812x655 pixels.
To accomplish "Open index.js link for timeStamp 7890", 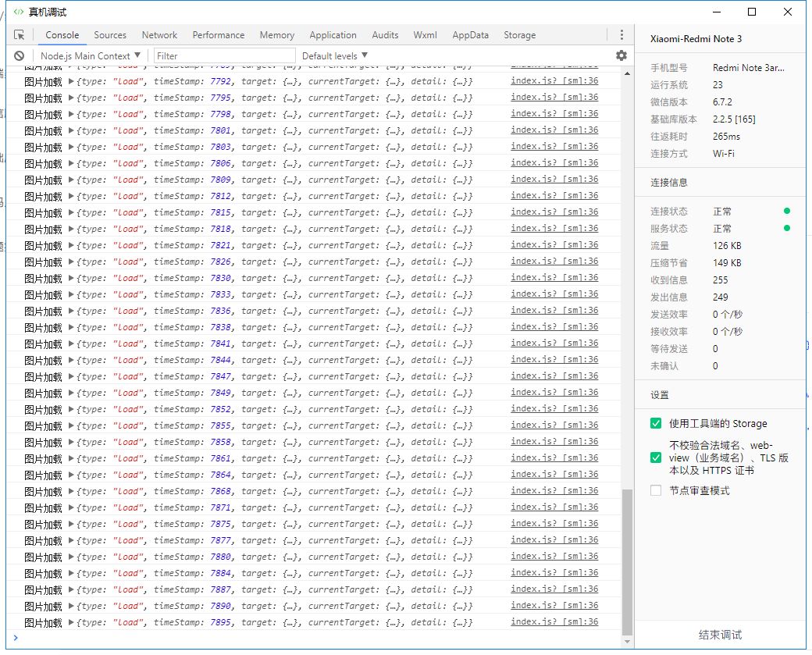I will tap(554, 605).
